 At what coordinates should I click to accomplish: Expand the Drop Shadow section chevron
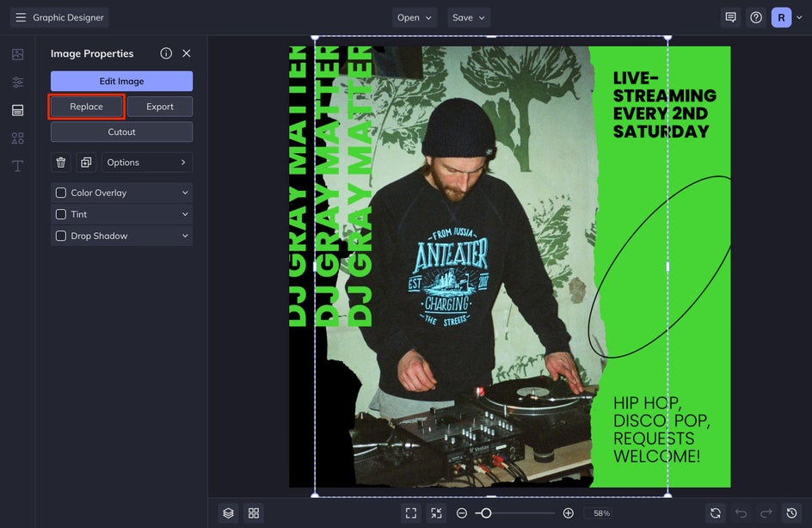point(185,236)
